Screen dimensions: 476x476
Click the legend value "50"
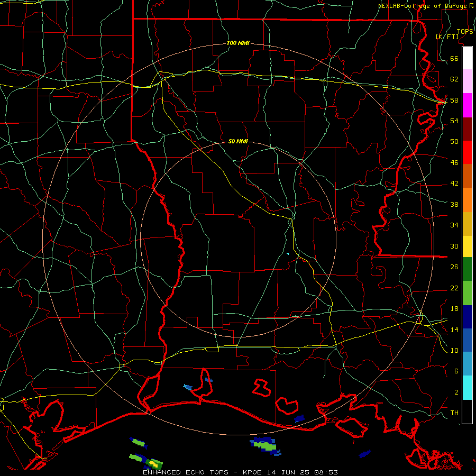coord(454,141)
